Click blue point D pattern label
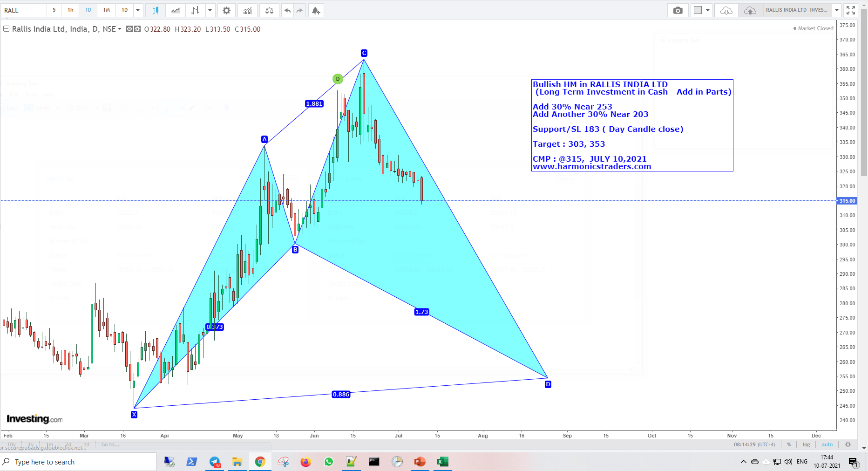 pyautogui.click(x=548, y=384)
